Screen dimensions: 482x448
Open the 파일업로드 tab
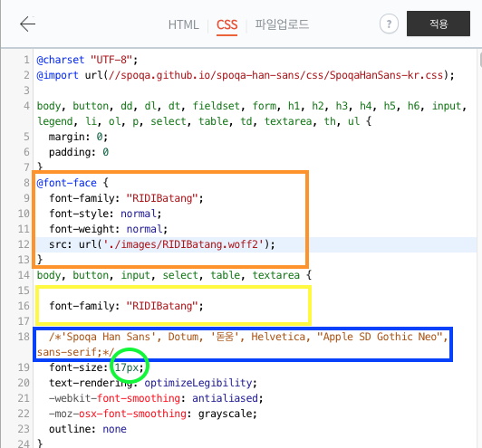(x=282, y=24)
